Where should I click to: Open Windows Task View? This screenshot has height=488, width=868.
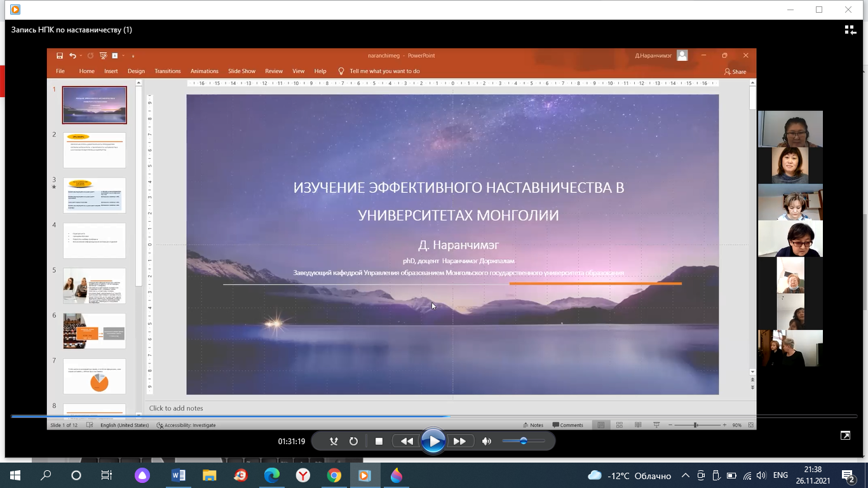tap(107, 475)
